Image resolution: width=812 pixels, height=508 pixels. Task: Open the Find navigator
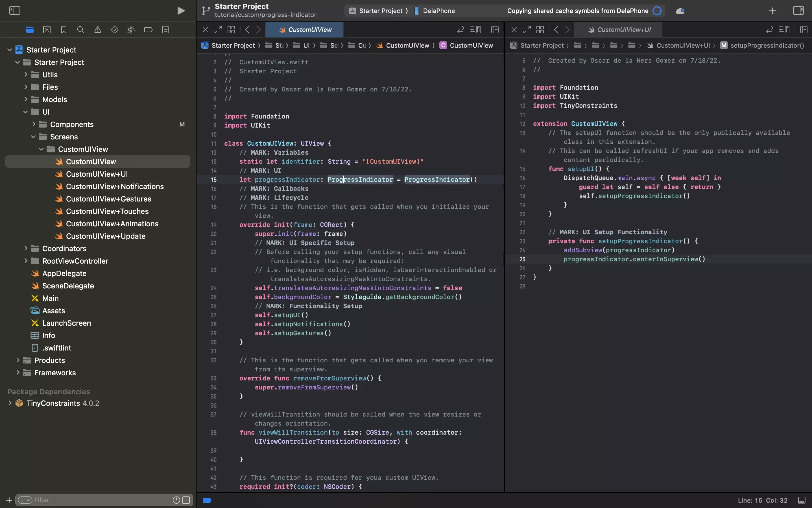(81, 30)
